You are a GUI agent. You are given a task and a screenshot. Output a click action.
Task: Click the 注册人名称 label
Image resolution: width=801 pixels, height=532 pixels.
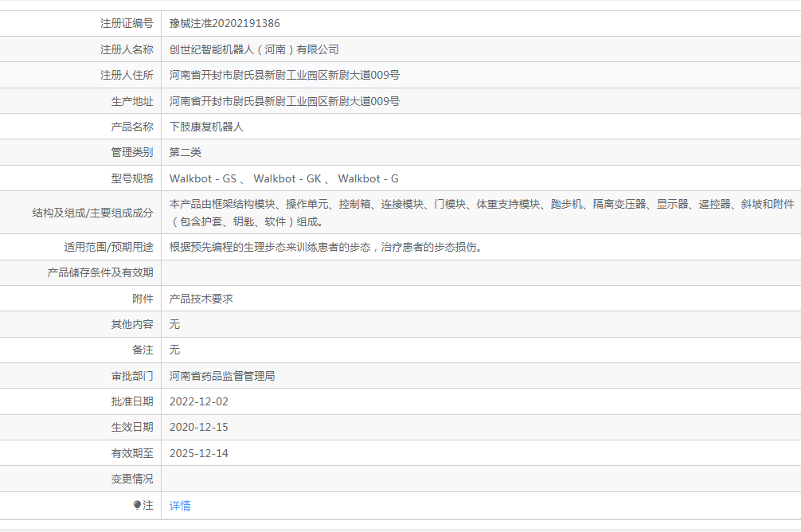[127, 49]
